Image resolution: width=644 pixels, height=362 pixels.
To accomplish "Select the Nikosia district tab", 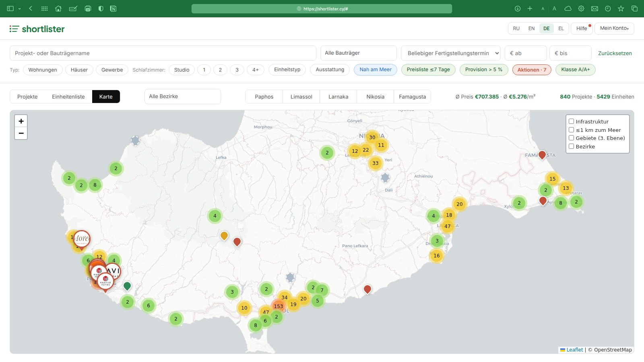I will coord(376,97).
